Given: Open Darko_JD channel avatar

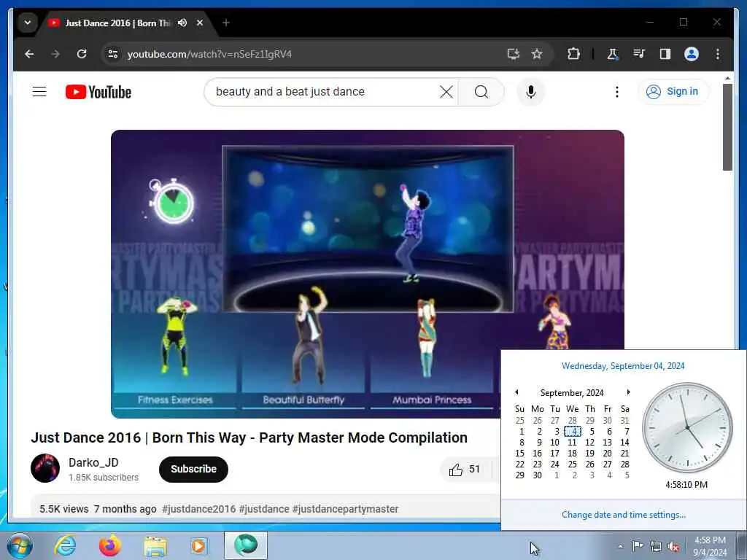Looking at the screenshot, I should 45,468.
